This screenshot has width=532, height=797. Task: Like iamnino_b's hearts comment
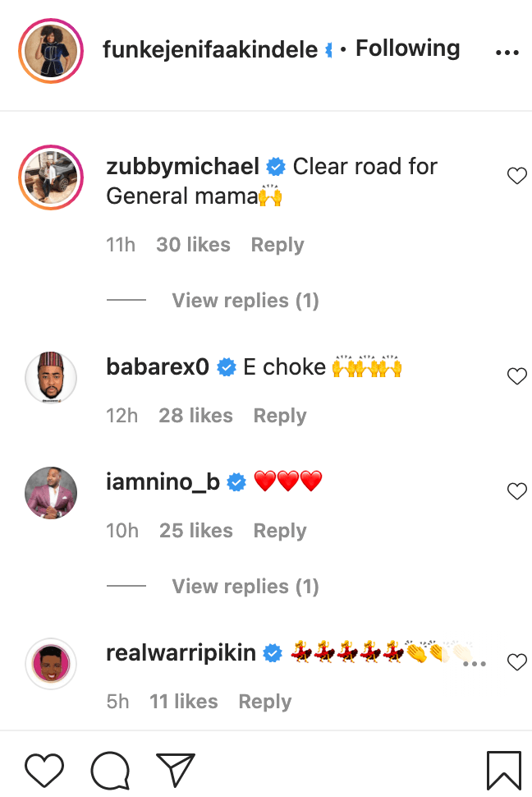[x=516, y=491]
